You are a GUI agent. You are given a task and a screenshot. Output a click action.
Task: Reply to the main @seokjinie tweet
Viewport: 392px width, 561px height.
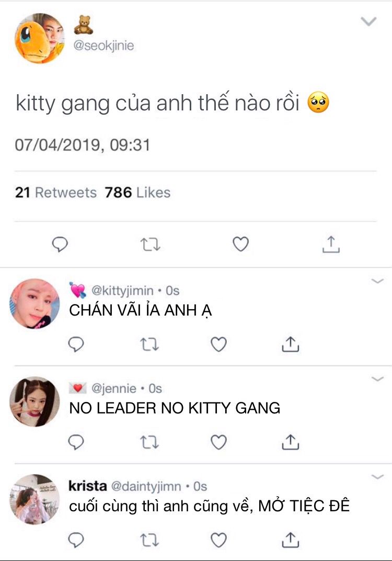coord(60,244)
